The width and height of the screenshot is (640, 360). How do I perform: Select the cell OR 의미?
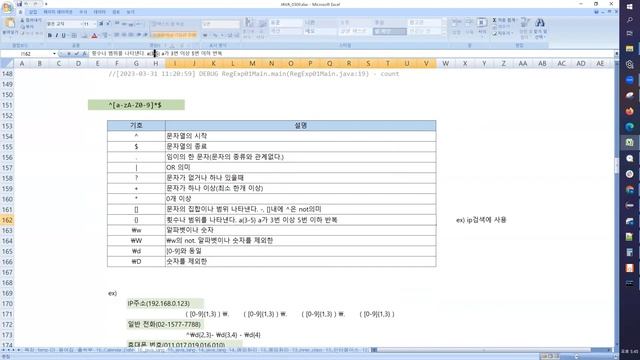coord(301,167)
